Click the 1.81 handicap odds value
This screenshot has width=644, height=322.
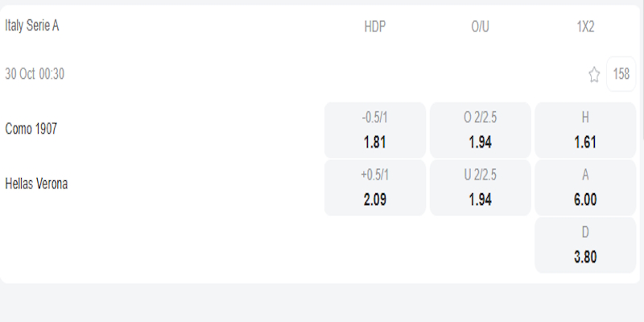point(375,142)
